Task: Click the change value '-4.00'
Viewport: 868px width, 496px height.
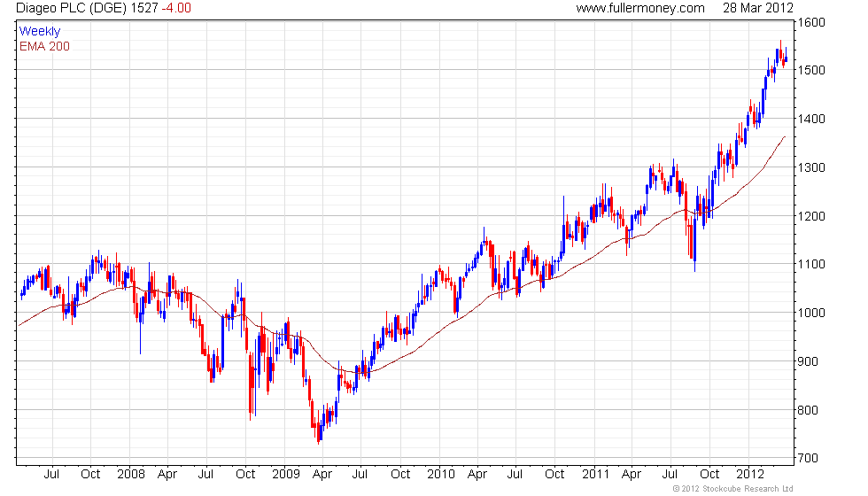Action: coord(176,8)
